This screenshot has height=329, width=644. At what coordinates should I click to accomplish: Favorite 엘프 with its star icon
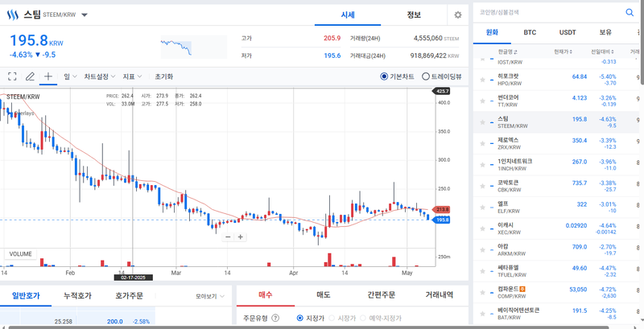482,208
